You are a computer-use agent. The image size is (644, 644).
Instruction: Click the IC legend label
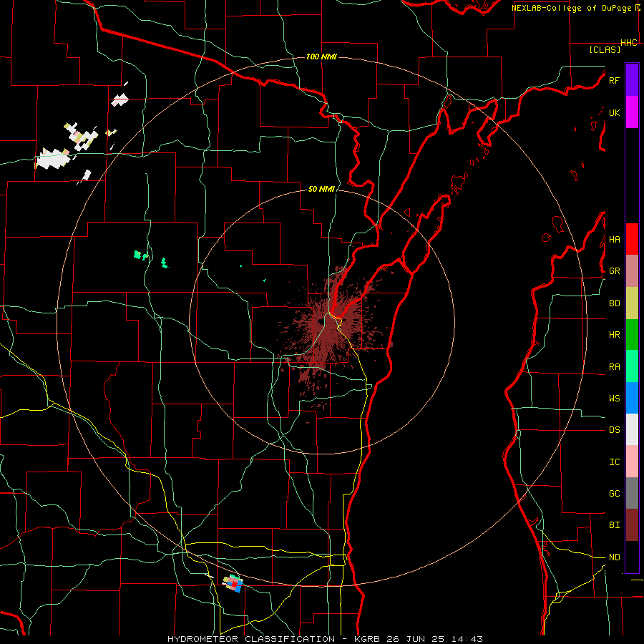(x=614, y=462)
